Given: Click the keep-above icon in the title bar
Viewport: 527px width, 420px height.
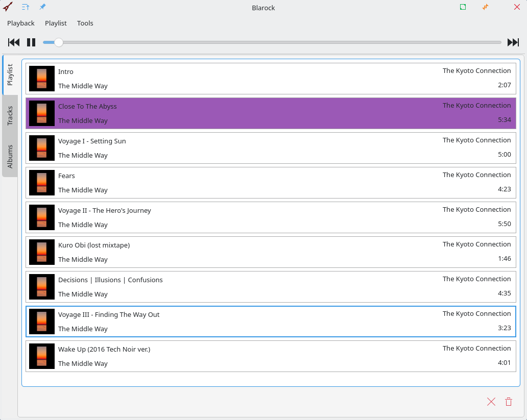Looking at the screenshot, I should pyautogui.click(x=26, y=7).
